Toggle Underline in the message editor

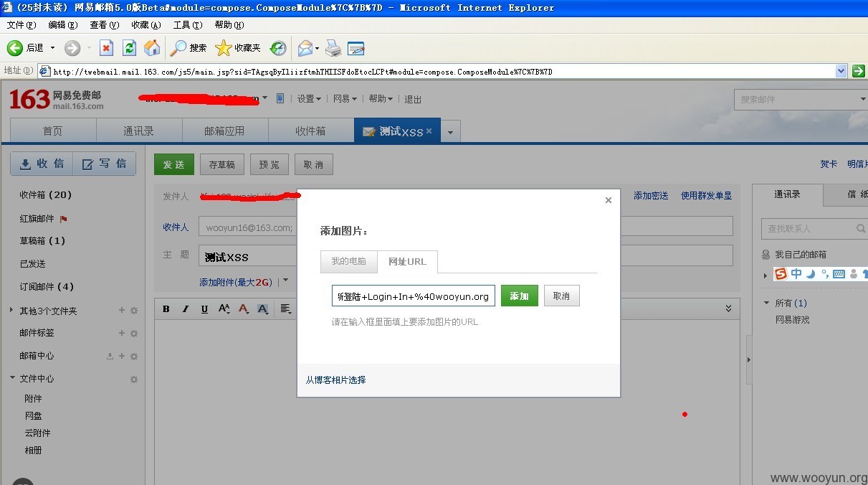coord(204,309)
